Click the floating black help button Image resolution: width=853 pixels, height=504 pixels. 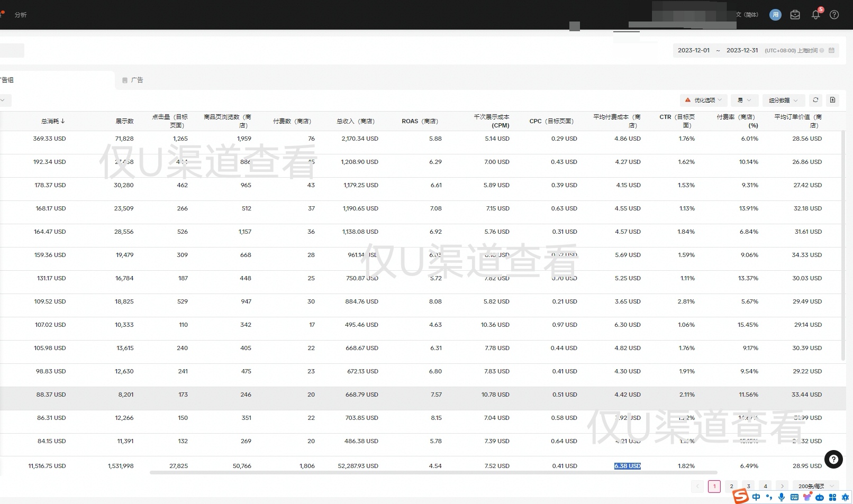(833, 459)
